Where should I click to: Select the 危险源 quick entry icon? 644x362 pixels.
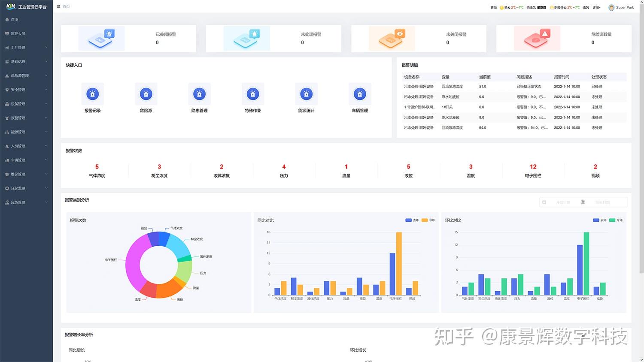pyautogui.click(x=146, y=94)
